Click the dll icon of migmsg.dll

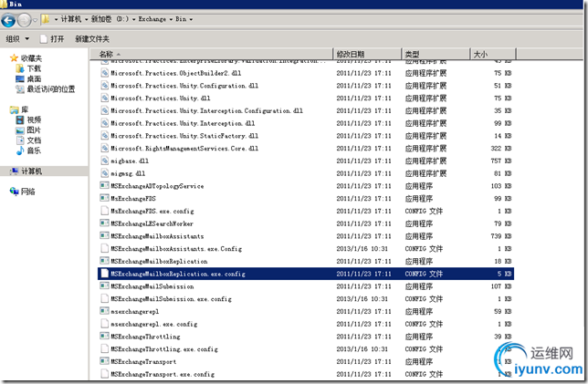[x=105, y=173]
